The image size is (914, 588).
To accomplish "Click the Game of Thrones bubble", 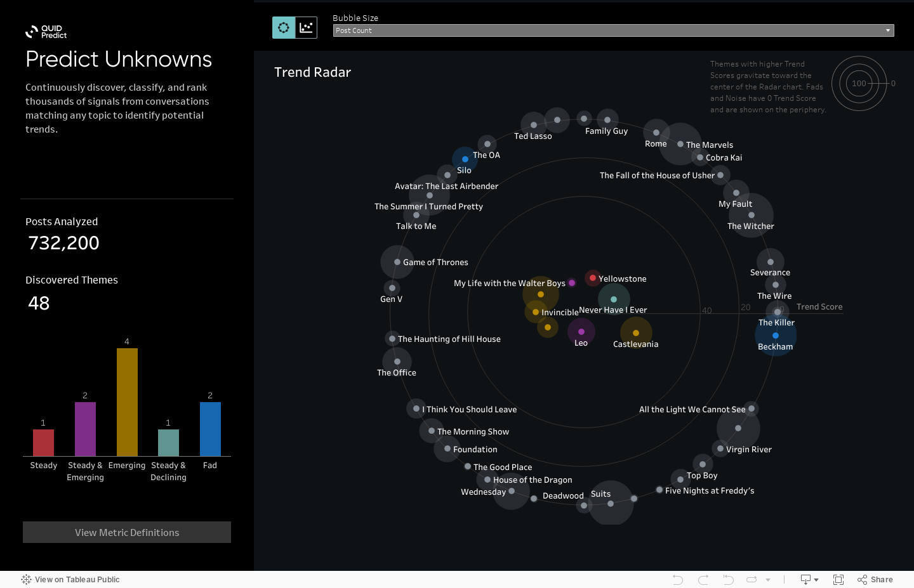I will click(x=397, y=262).
